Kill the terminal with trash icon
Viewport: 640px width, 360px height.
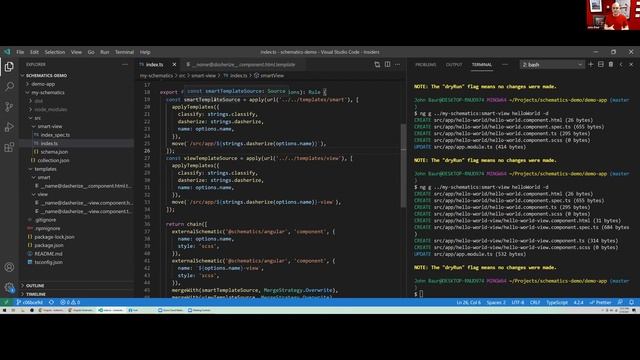pyautogui.click(x=611, y=64)
